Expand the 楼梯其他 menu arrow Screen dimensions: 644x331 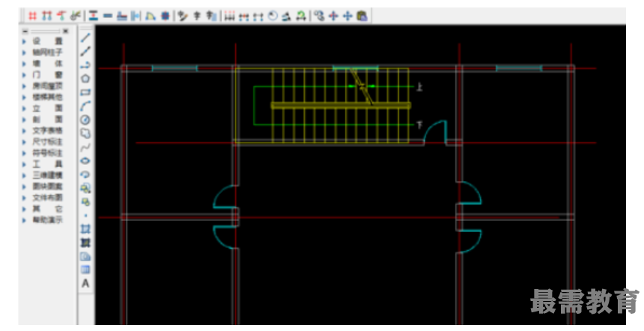(24, 97)
